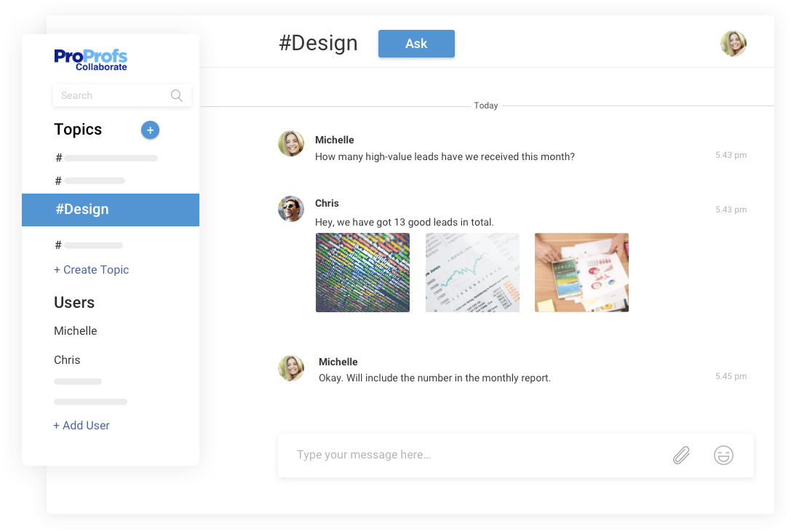The height and width of the screenshot is (532, 791).
Task: Open the tablet and pie charts thumbnail
Action: [x=581, y=273]
